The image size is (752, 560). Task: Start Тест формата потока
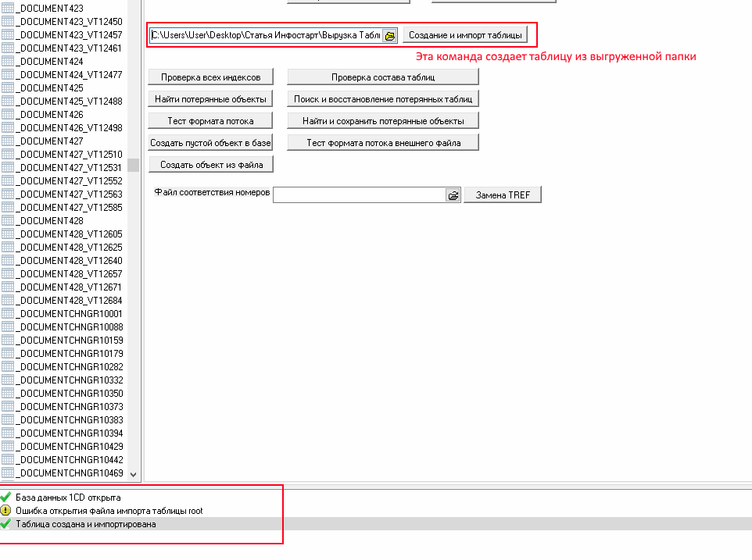[x=210, y=121]
